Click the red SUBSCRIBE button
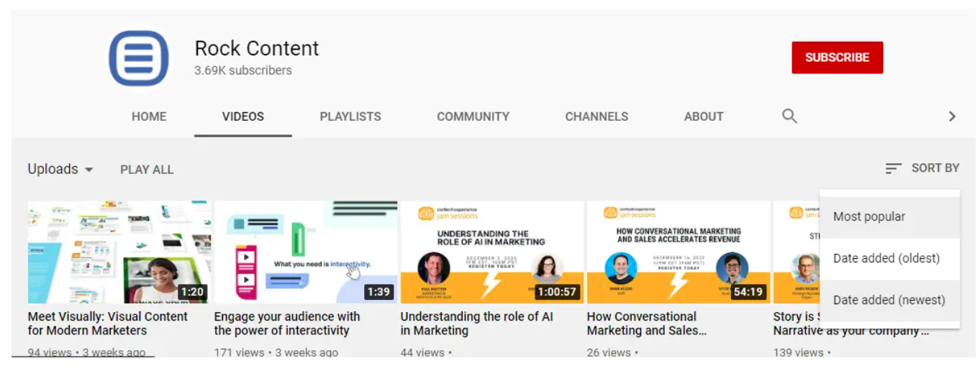The image size is (980, 371). point(838,58)
